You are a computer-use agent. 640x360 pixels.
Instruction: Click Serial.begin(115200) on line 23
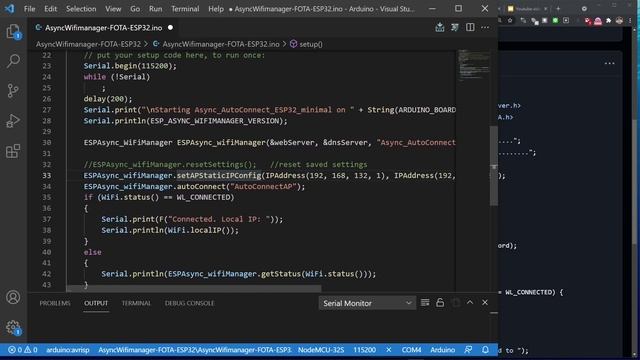pyautogui.click(x=130, y=66)
